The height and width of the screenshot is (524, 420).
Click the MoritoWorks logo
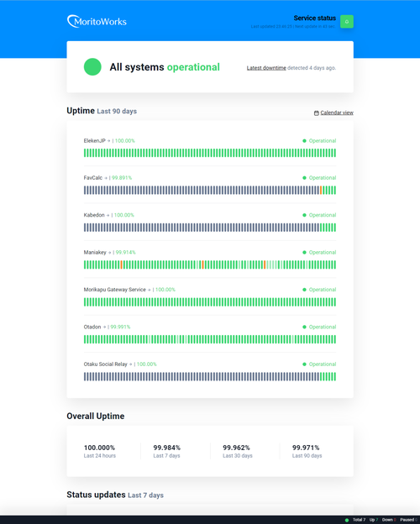click(97, 21)
